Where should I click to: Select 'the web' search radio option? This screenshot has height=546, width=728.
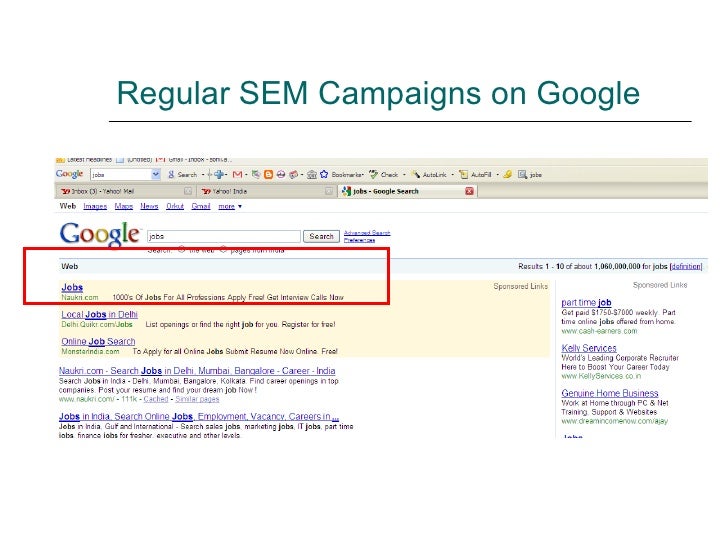coord(182,249)
